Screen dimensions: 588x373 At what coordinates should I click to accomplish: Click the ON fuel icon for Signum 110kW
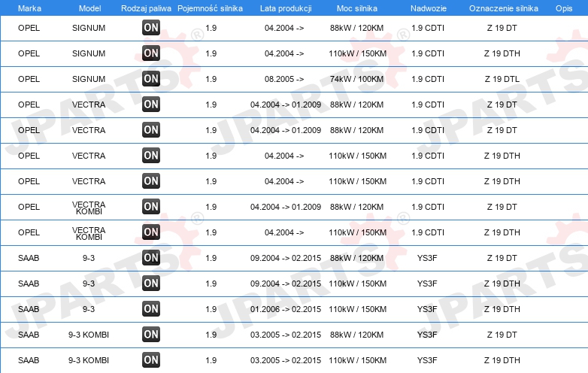tap(151, 53)
